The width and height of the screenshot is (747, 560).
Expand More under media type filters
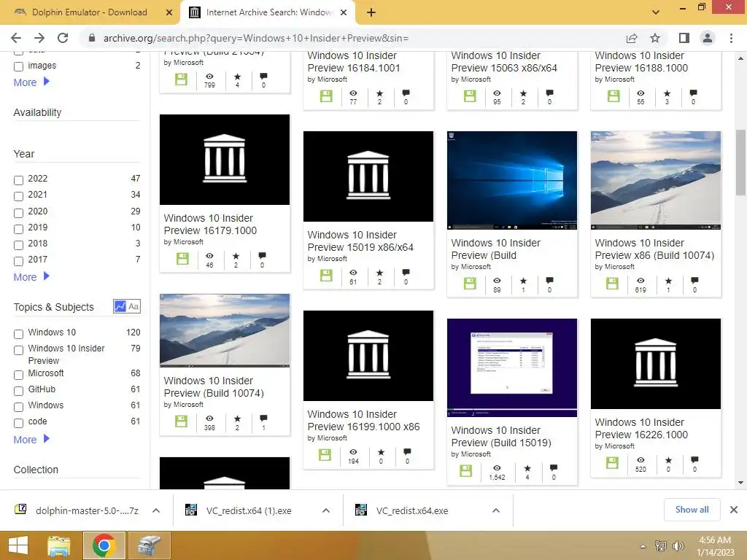point(31,82)
